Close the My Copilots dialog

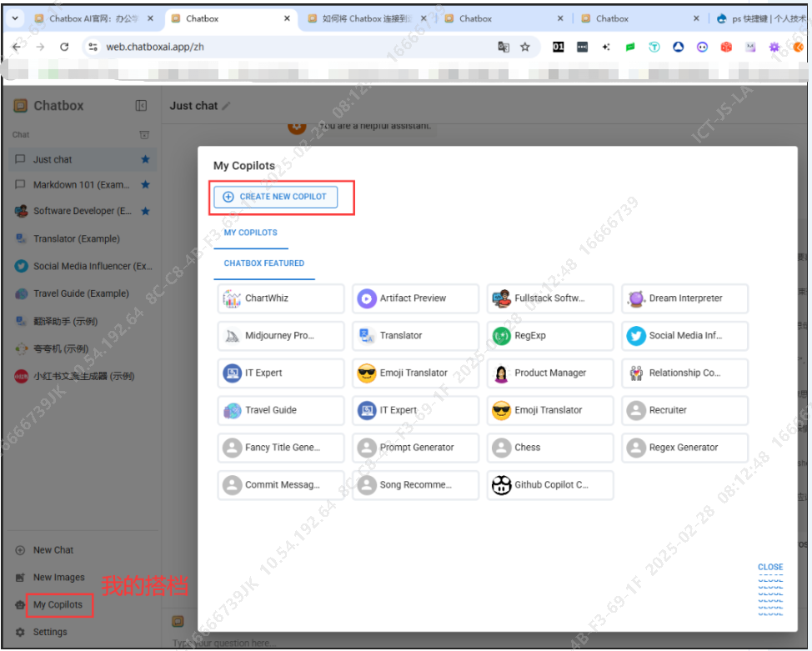pos(770,567)
